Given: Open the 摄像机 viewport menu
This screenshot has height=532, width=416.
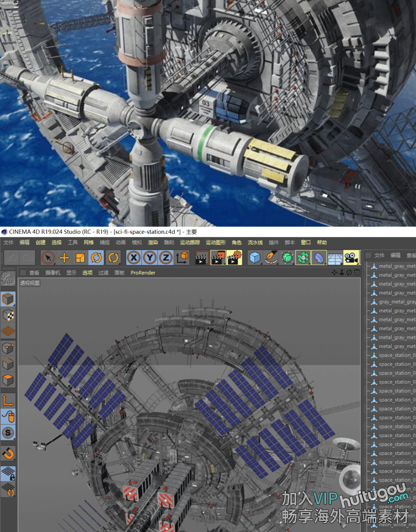Looking at the screenshot, I should pyautogui.click(x=53, y=273).
